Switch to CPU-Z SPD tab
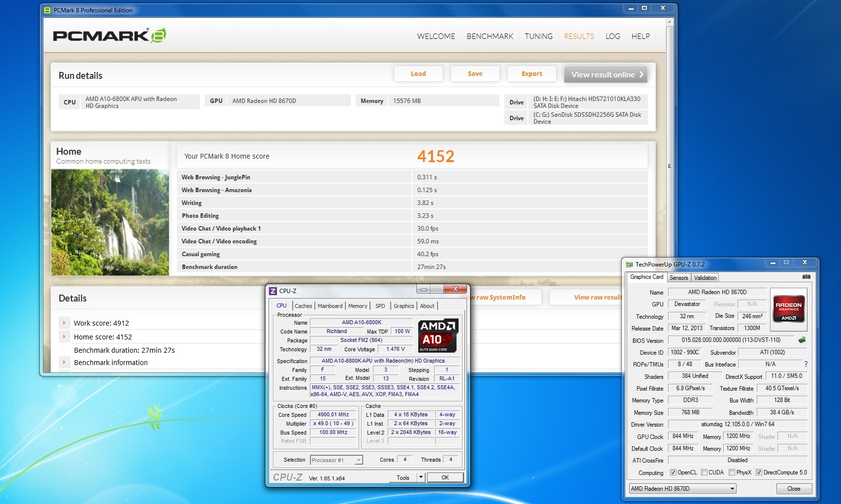The height and width of the screenshot is (504, 841). (380, 306)
